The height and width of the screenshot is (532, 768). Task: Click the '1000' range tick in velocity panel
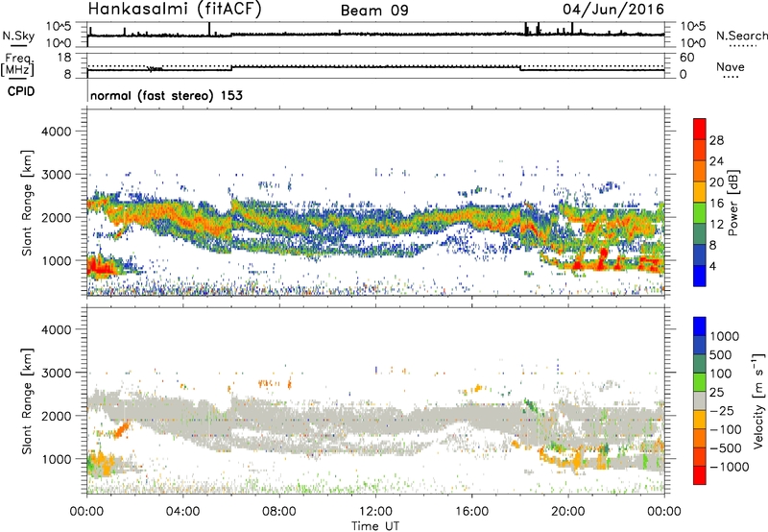[56, 459]
